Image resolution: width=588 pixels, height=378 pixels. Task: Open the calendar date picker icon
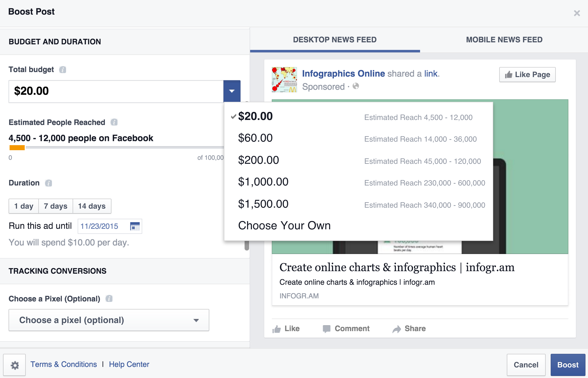click(x=135, y=226)
